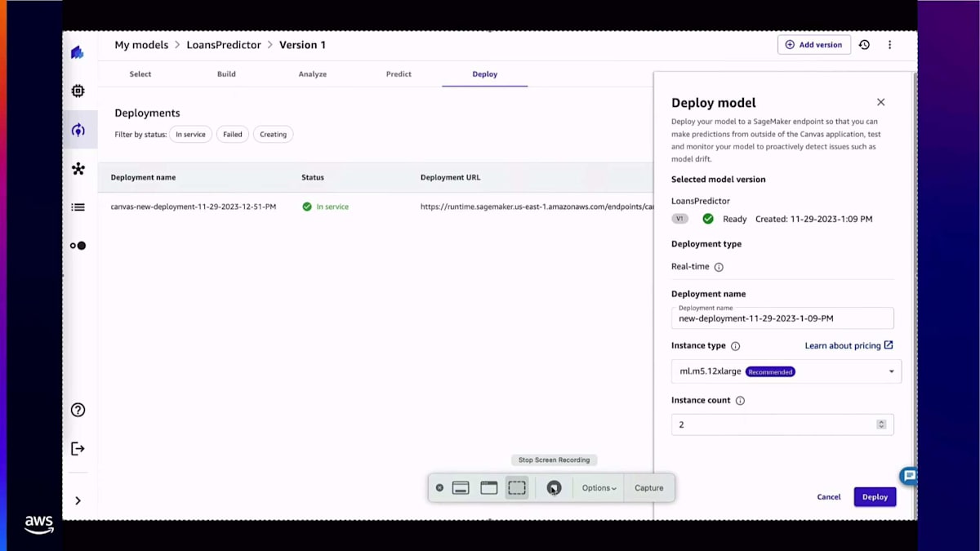Open the Ready-to-use models chip icon
Viewport: 980px width, 551px height.
(78, 91)
